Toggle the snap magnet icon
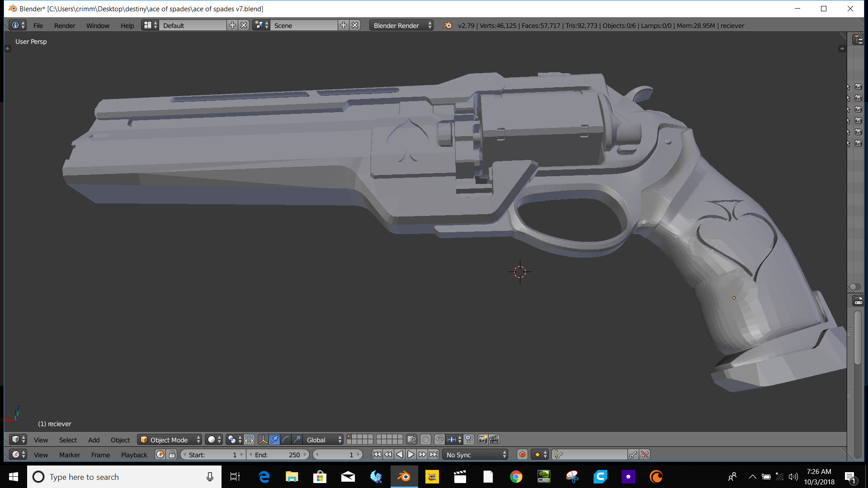 coord(439,440)
